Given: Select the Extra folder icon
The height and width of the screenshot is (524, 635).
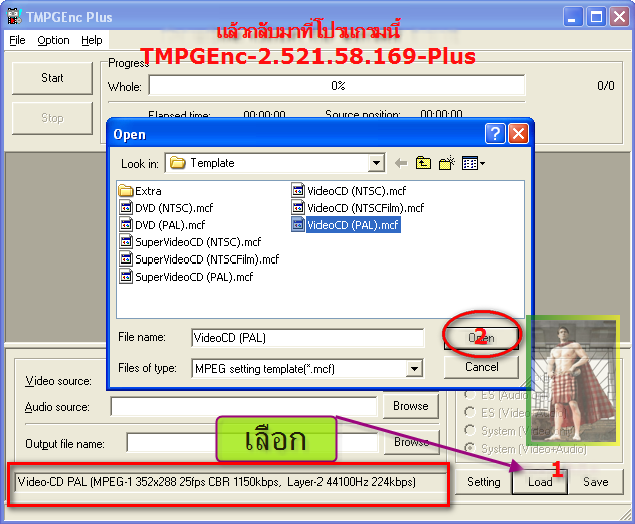Looking at the screenshot, I should [126, 190].
